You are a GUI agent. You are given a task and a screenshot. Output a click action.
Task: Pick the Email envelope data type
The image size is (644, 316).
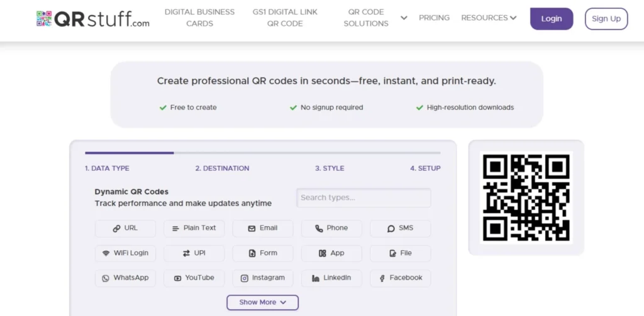click(263, 229)
